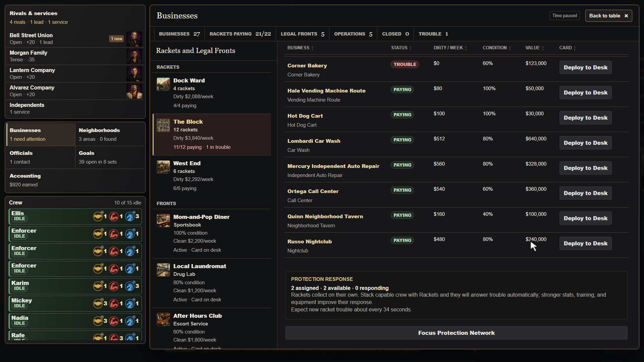644x362 pixels.
Task: Select the Enforcer crew header '10 of 15 idle'
Action: 127,203
